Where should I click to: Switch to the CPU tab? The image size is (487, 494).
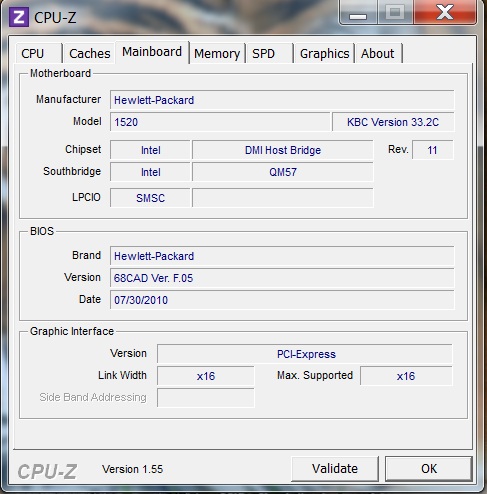[x=38, y=53]
